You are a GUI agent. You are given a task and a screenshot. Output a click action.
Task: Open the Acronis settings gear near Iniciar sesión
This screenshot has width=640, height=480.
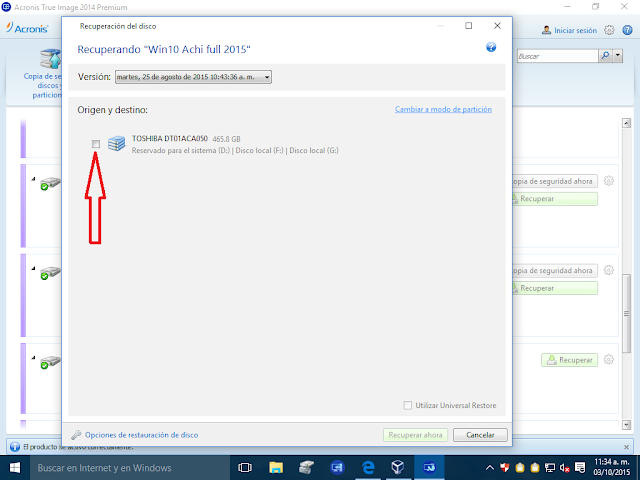click(609, 30)
